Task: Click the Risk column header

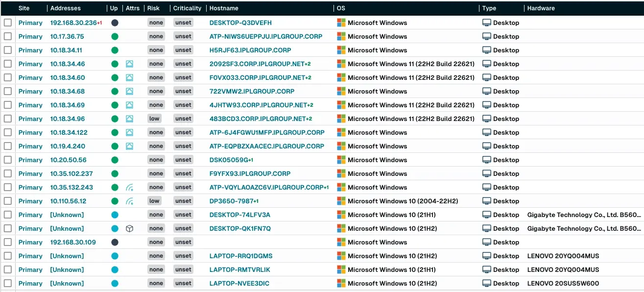Action: click(153, 8)
